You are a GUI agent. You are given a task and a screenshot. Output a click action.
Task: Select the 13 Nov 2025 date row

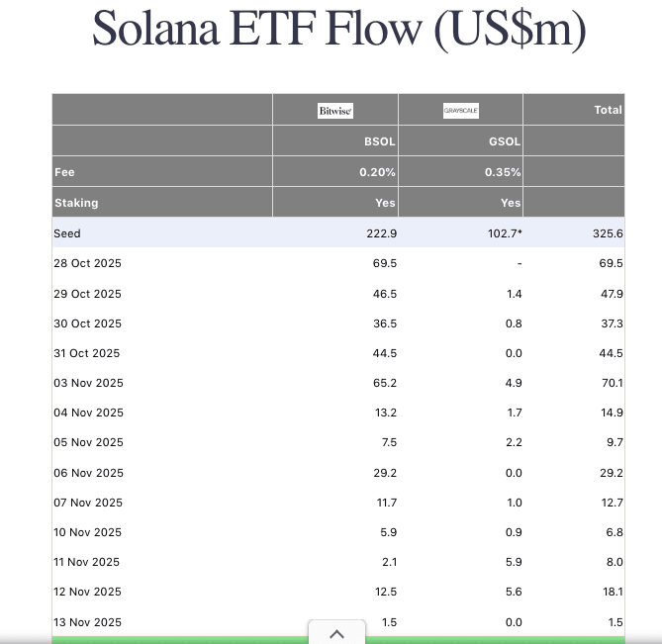[87, 620]
